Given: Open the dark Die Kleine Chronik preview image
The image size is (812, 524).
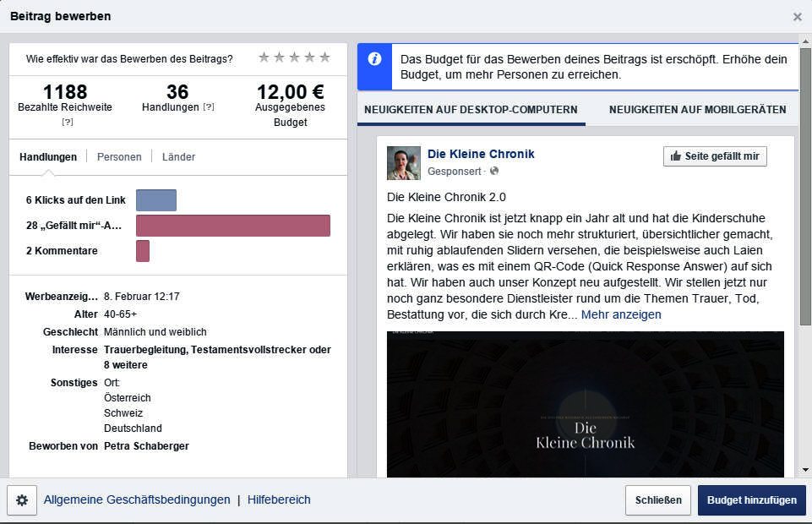Looking at the screenshot, I should [586, 404].
